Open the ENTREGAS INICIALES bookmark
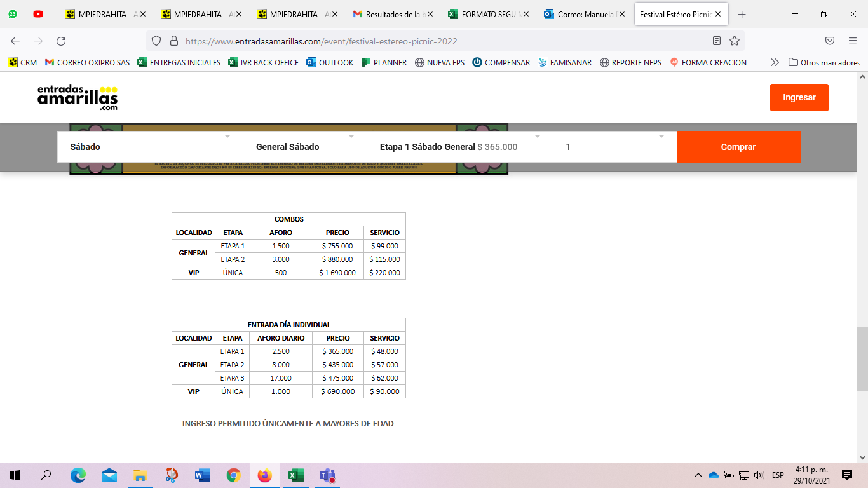 click(x=179, y=62)
